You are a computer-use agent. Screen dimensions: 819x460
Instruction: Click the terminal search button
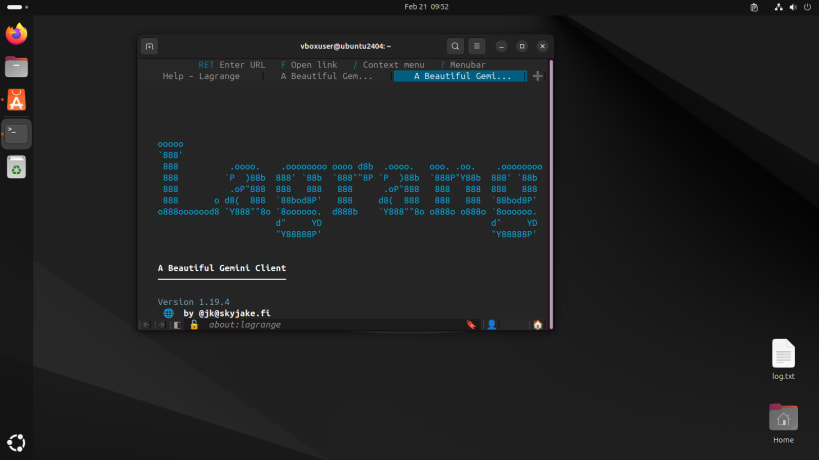click(455, 46)
